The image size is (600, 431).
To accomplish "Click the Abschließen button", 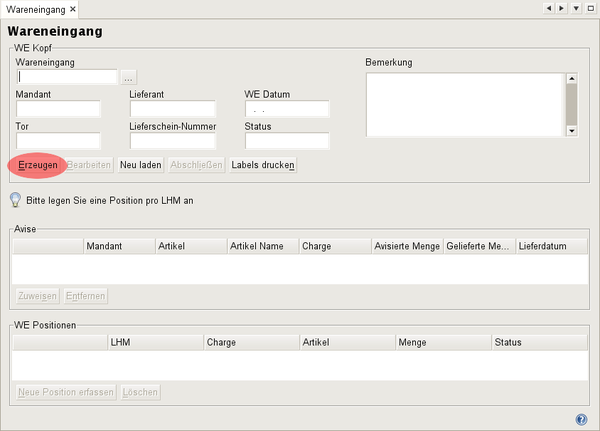I will pos(196,165).
